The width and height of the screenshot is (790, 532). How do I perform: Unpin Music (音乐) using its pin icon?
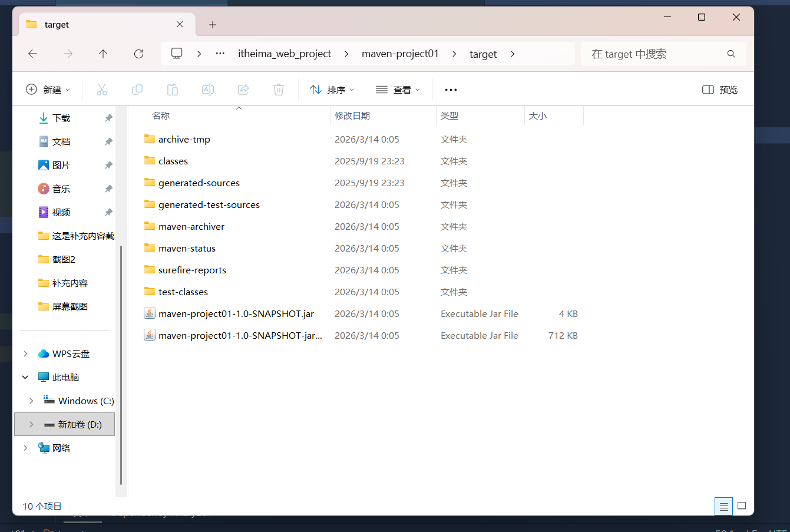point(108,189)
